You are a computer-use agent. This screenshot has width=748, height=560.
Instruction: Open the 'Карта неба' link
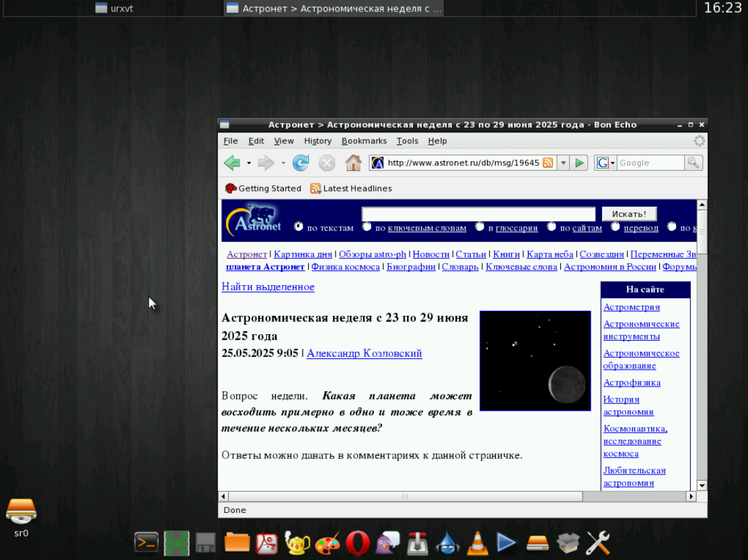point(550,254)
